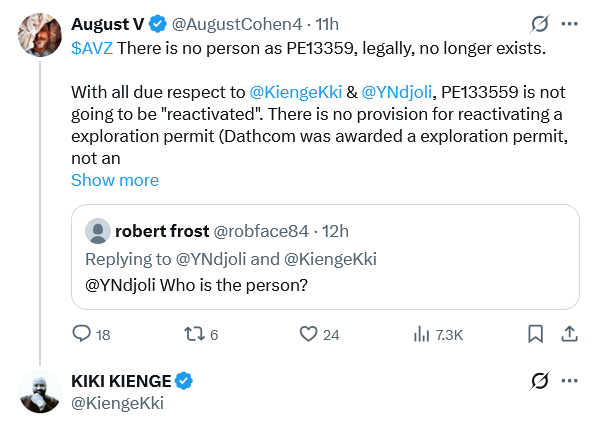Like the tweet with 24 likes
Image resolution: width=598 pixels, height=422 pixels.
click(x=308, y=334)
